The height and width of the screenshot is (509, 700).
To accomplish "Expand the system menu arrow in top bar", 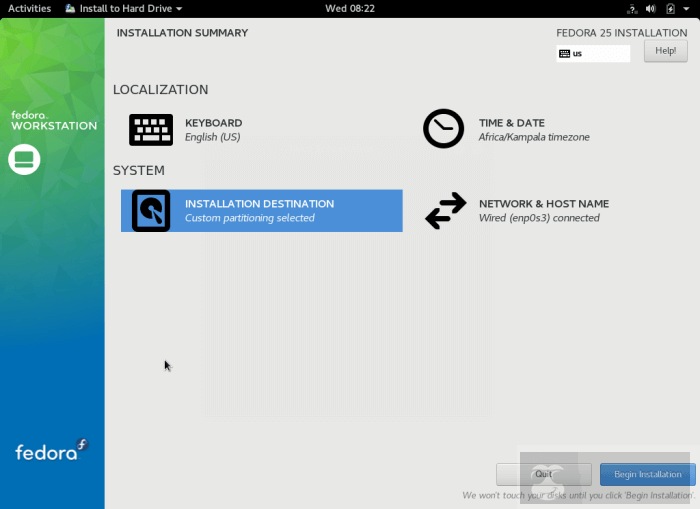I will click(686, 8).
